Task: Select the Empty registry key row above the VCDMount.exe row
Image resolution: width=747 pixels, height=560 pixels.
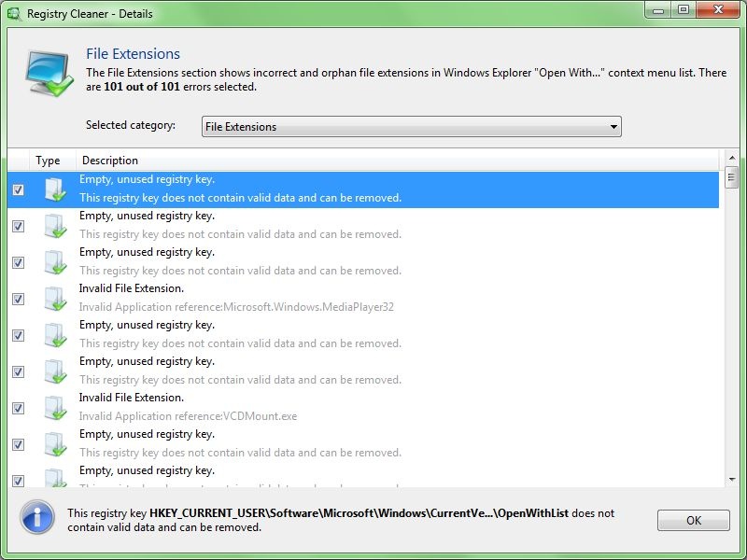Action: [363, 371]
